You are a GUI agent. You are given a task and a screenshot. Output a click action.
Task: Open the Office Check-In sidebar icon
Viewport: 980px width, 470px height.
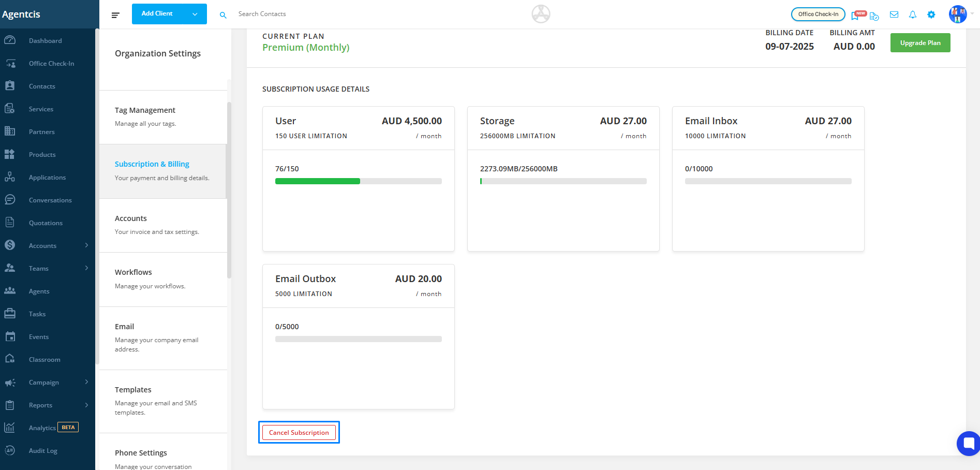tap(10, 63)
